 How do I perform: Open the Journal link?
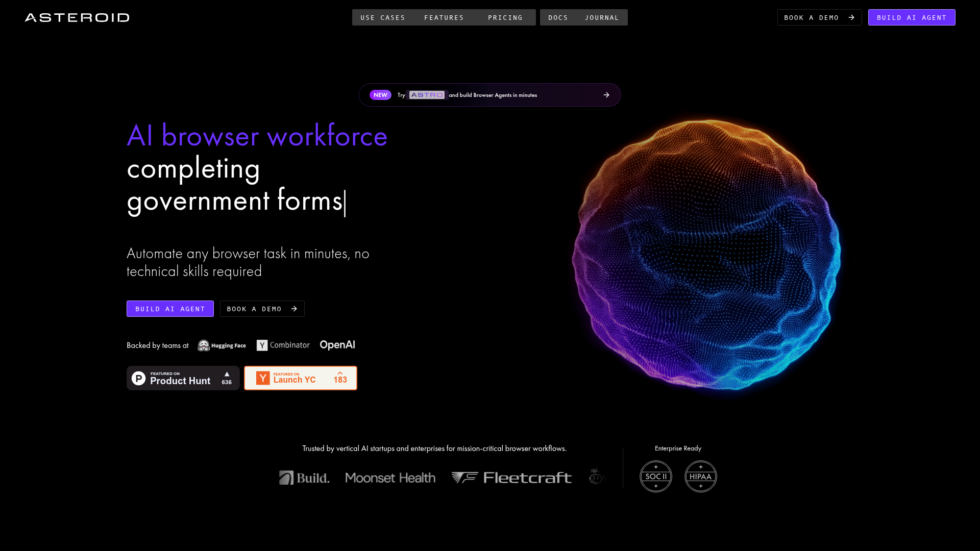pyautogui.click(x=602, y=18)
